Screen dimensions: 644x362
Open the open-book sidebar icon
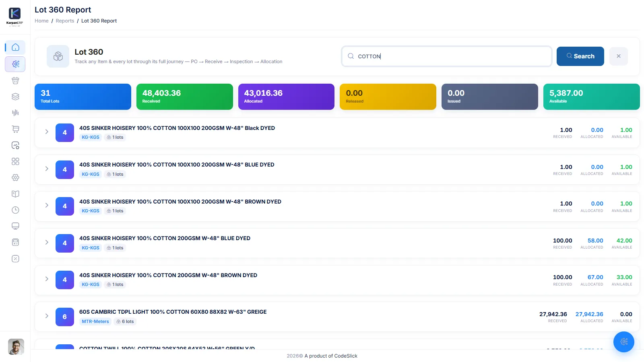point(15,194)
